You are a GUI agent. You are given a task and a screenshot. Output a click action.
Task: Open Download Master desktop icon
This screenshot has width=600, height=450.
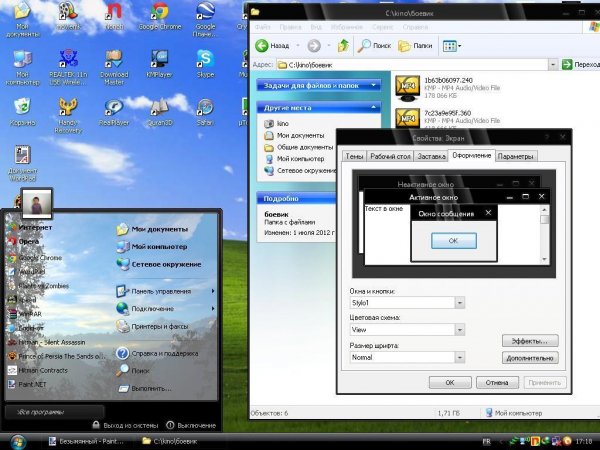[114, 67]
